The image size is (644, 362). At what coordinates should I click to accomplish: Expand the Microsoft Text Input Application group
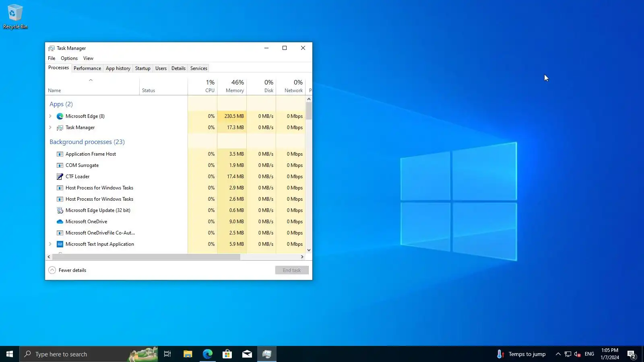[x=50, y=244]
